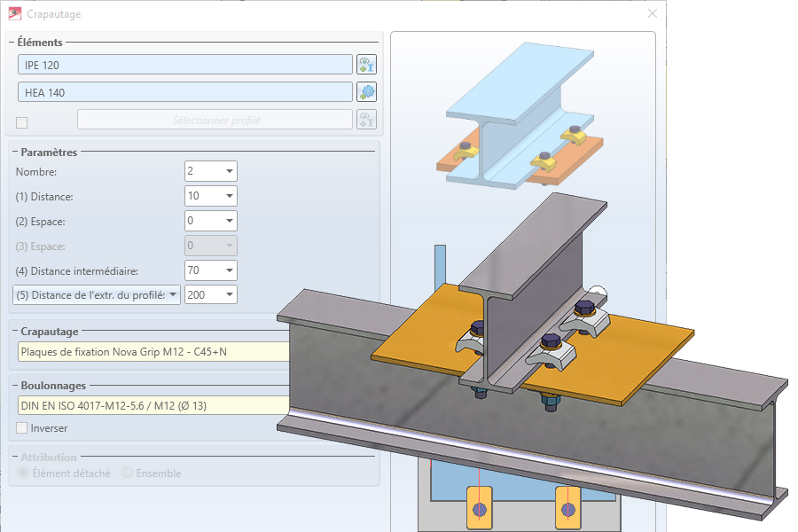Click the Plaques de fixation Nova Grip field
798x532 pixels.
click(153, 352)
